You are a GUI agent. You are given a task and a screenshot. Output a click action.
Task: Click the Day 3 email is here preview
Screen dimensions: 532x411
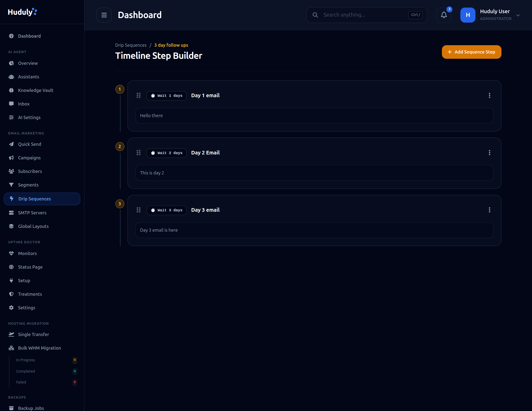tap(314, 230)
